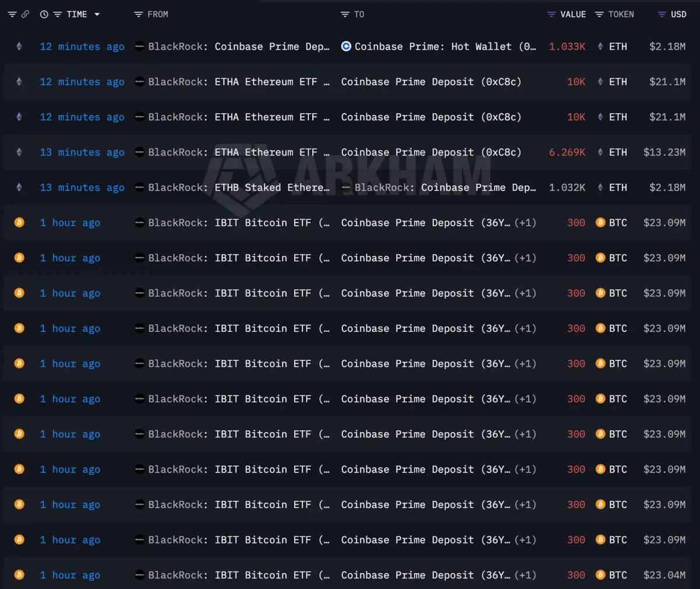The image size is (700, 589).
Task: Click Bitcoin chain icon in the $23.04M row
Action: [x=19, y=575]
